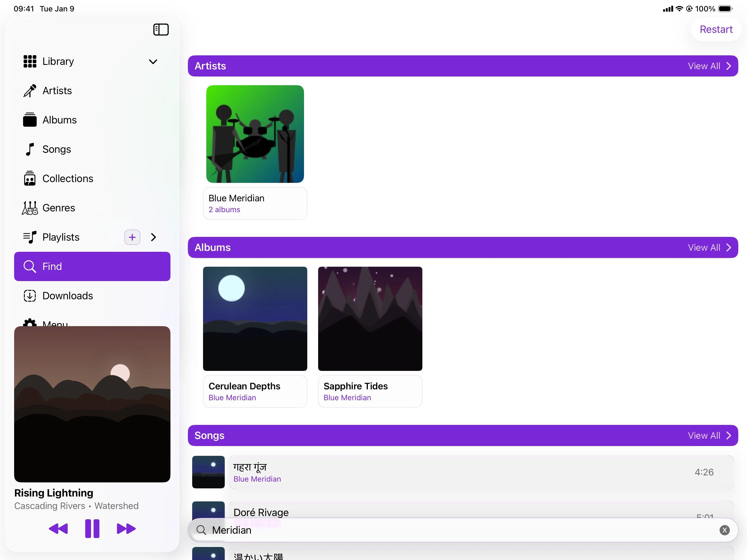Image resolution: width=747 pixels, height=560 pixels.
Task: Open the Downloads section
Action: [68, 295]
